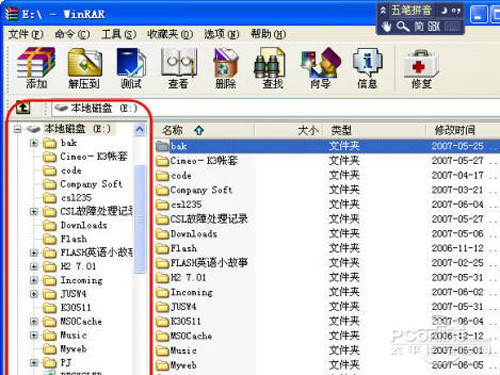Image resolution: width=500 pixels, height=375 pixels.
Task: Collapse the 本地磁盘 (E:) tree root
Action: point(18,129)
